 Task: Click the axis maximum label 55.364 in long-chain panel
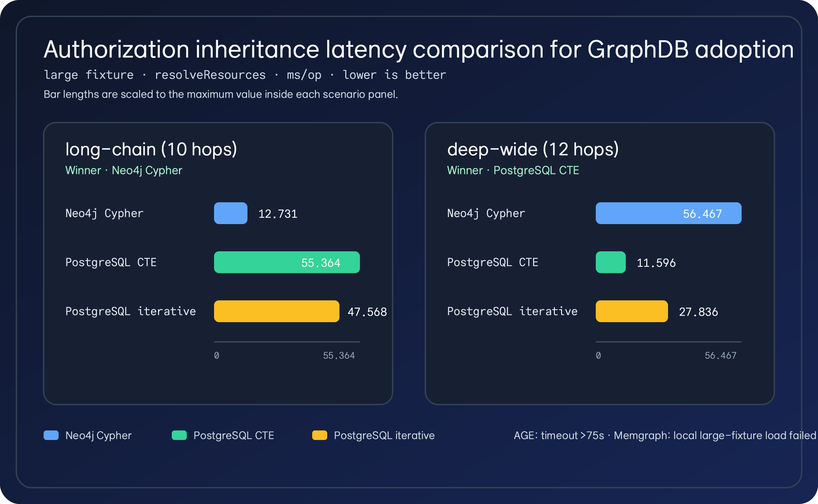point(339,356)
